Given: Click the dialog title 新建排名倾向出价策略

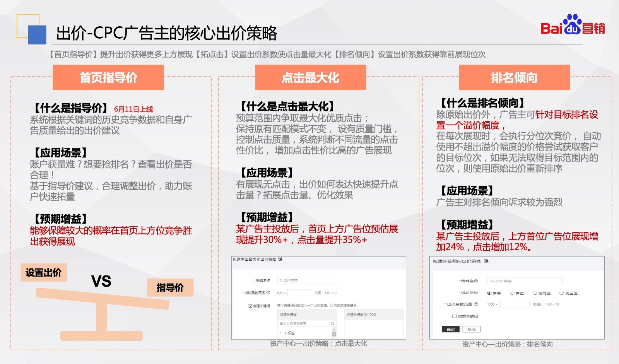Looking at the screenshot, I should (457, 261).
